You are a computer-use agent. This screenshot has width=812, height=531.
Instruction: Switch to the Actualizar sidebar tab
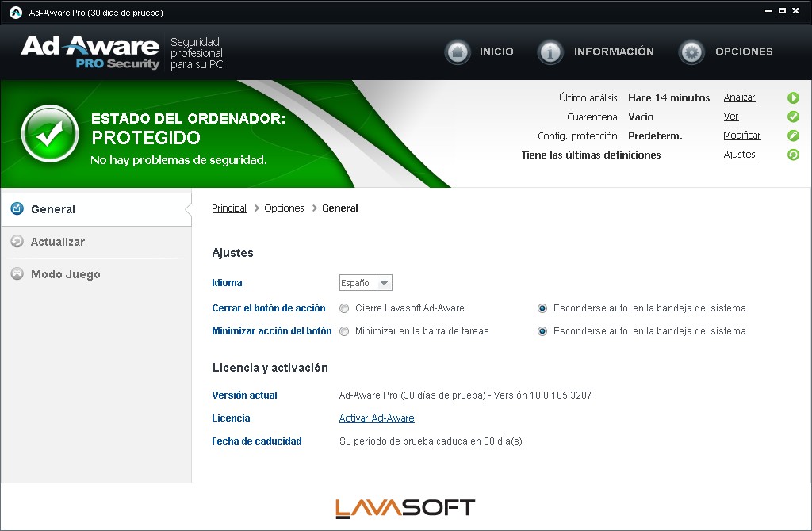(x=96, y=242)
